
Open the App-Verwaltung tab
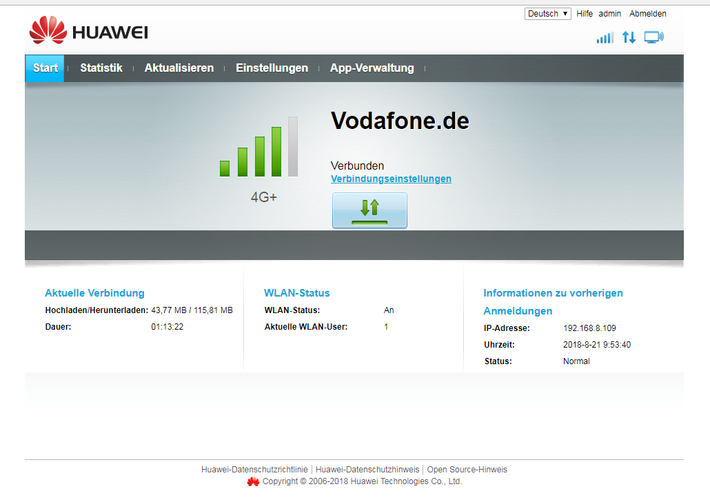(372, 68)
